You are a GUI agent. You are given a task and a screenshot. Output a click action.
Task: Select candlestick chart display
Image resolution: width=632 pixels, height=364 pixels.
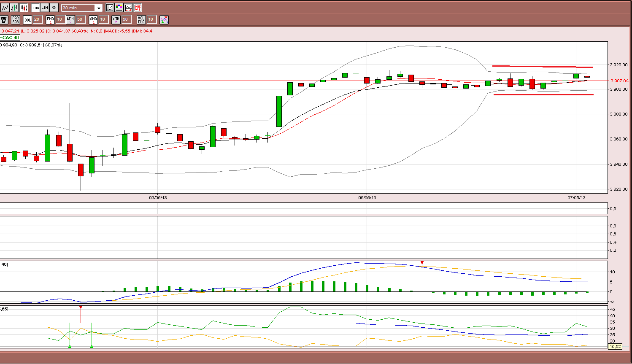pos(24,8)
